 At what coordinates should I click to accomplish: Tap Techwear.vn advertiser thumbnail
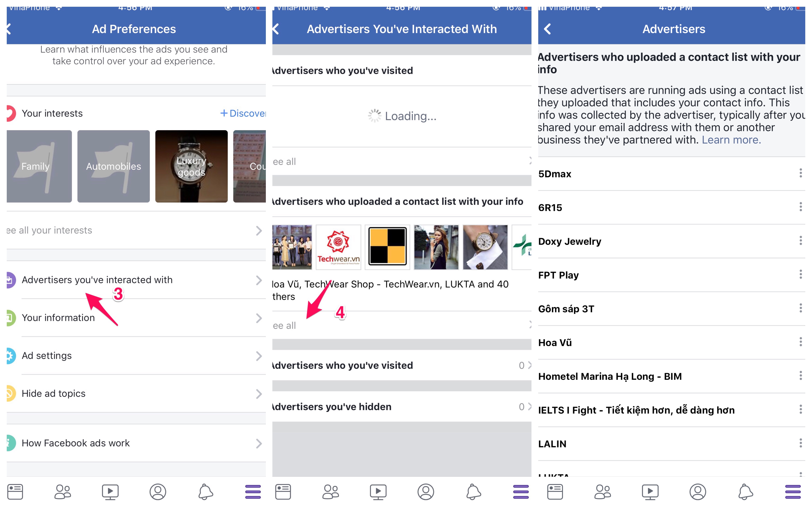(338, 247)
